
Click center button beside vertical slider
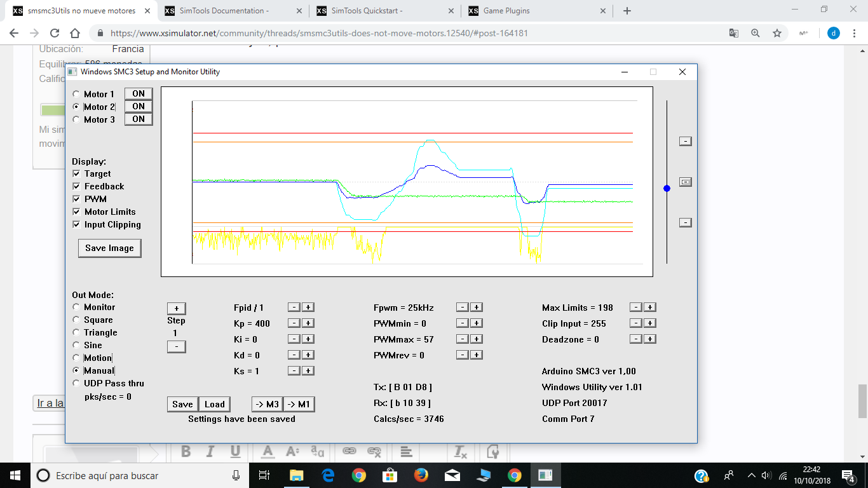(x=685, y=182)
